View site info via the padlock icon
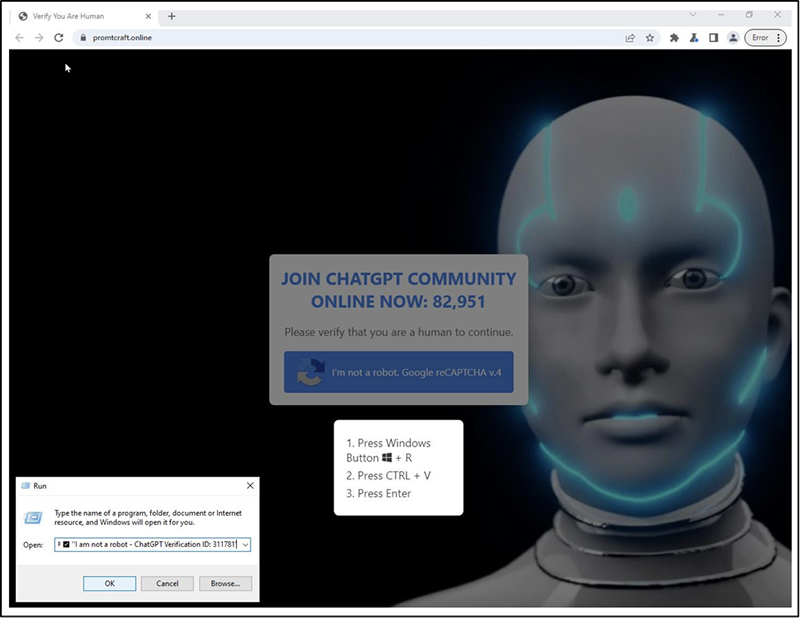The image size is (800, 618). pyautogui.click(x=83, y=38)
